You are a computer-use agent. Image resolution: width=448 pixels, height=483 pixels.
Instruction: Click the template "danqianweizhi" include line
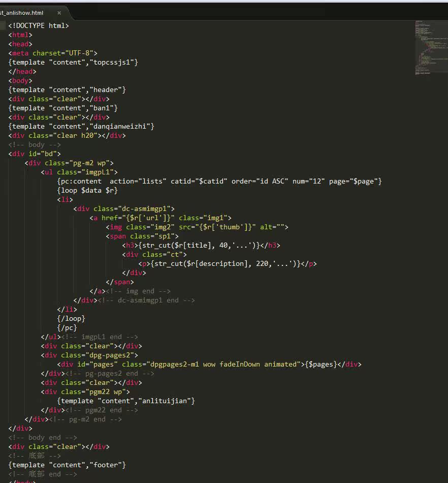pyautogui.click(x=81, y=126)
